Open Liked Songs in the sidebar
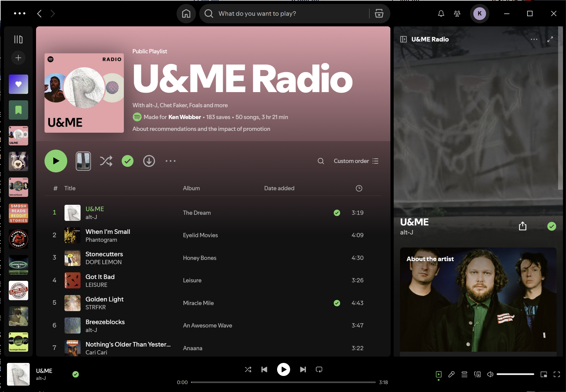 (18, 84)
